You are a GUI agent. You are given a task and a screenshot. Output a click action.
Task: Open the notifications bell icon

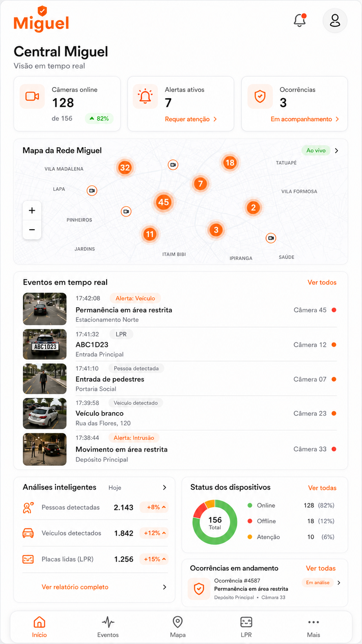pos(300,20)
